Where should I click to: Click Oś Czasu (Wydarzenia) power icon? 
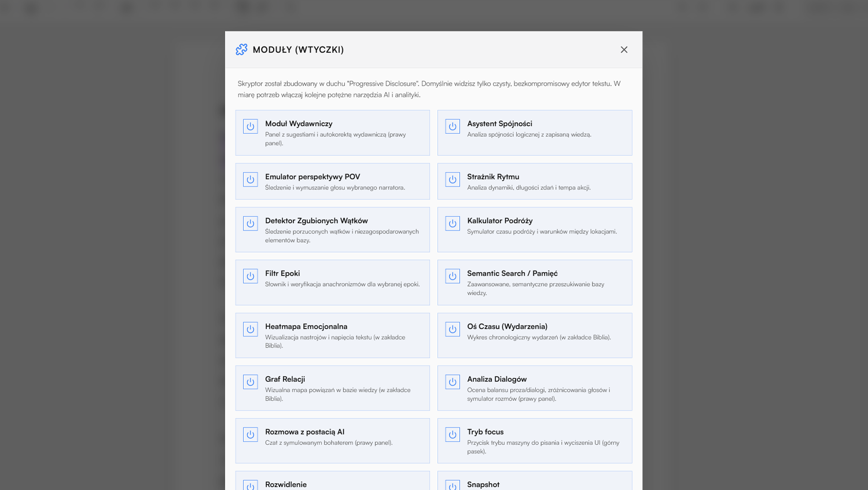[453, 329]
